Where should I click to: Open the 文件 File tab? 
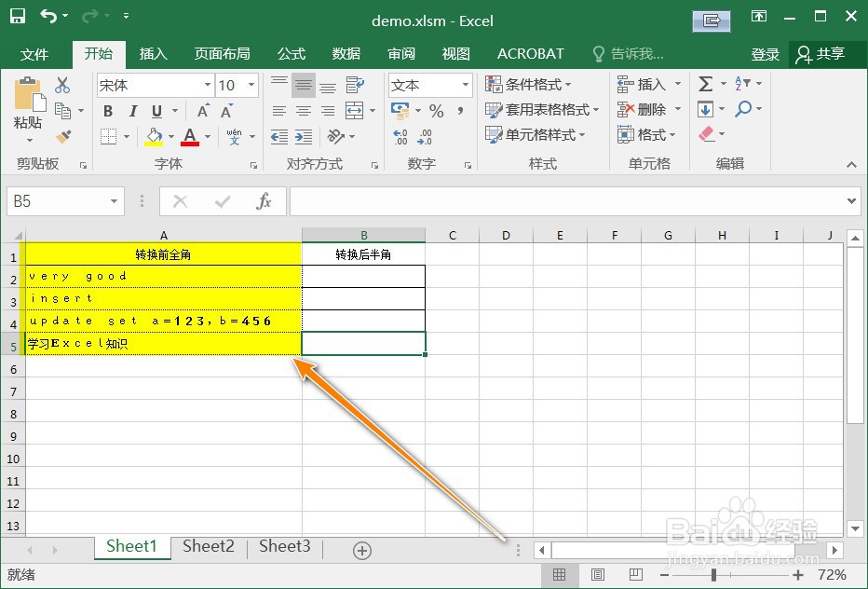coord(34,54)
